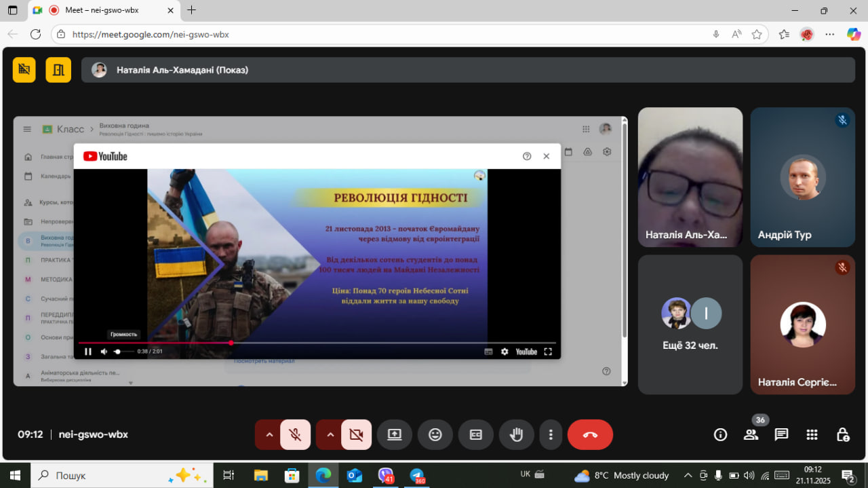
Task: Expand video settings arrow beside camera
Action: tap(330, 435)
